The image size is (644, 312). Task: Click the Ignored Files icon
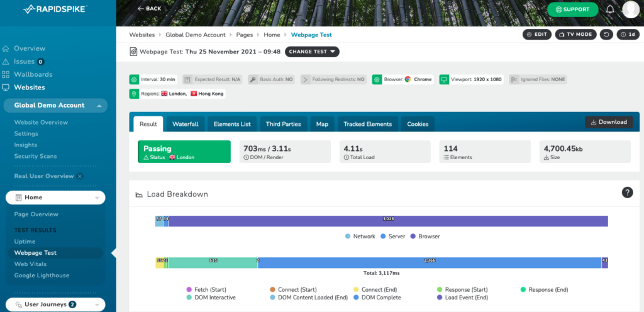pyautogui.click(x=514, y=80)
